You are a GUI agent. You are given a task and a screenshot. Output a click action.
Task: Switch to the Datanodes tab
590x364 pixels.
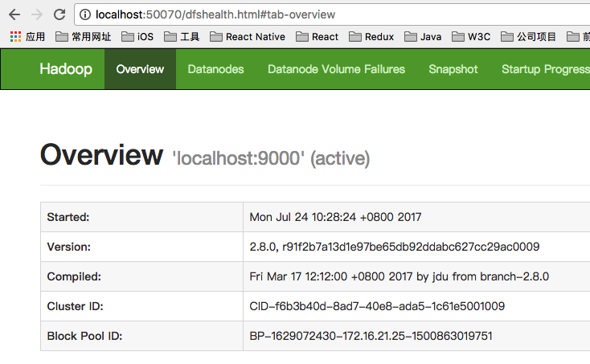point(215,69)
